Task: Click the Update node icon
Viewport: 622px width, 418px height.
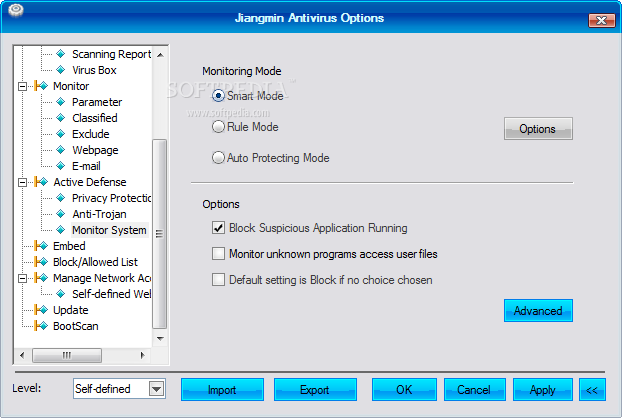Action: coord(41,310)
